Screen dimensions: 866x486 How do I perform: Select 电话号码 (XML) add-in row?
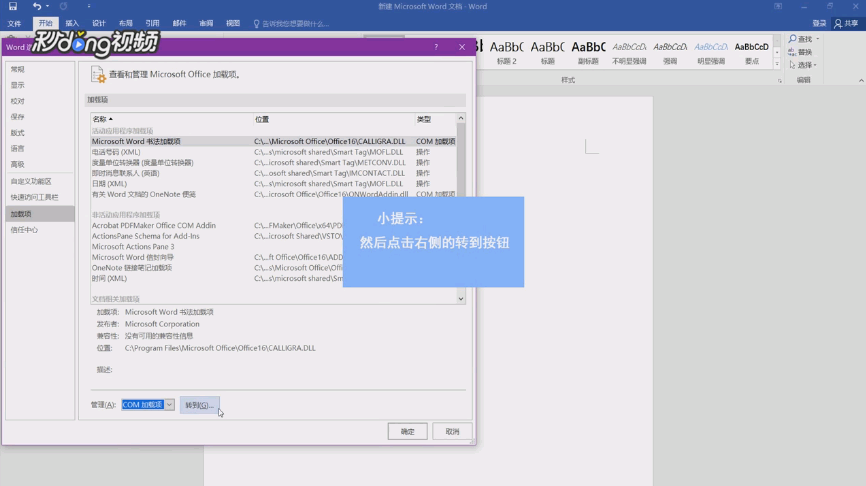273,152
